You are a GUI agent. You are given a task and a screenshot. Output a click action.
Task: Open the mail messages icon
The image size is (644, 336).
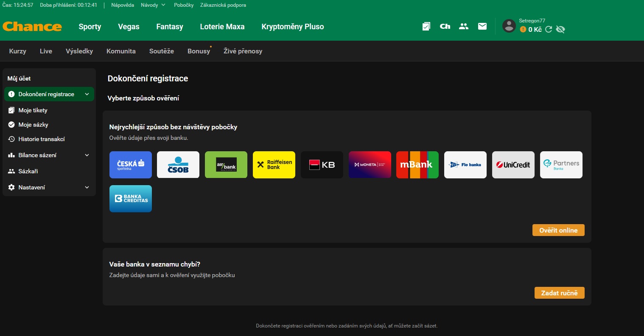pyautogui.click(x=482, y=26)
